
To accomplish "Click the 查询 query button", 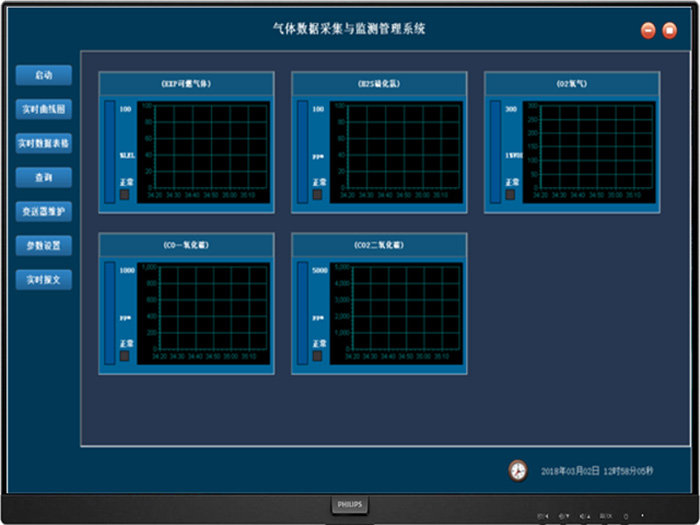I will pyautogui.click(x=44, y=177).
